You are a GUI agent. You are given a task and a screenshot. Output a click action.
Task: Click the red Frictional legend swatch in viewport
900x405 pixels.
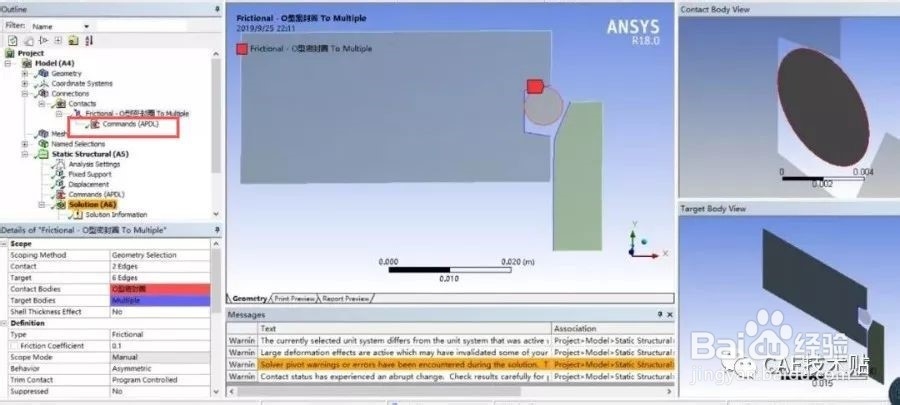(x=242, y=49)
